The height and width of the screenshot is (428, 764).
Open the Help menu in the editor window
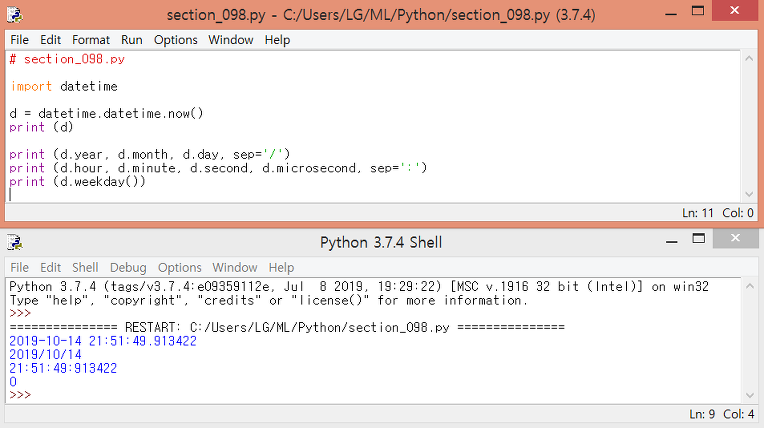tap(277, 40)
